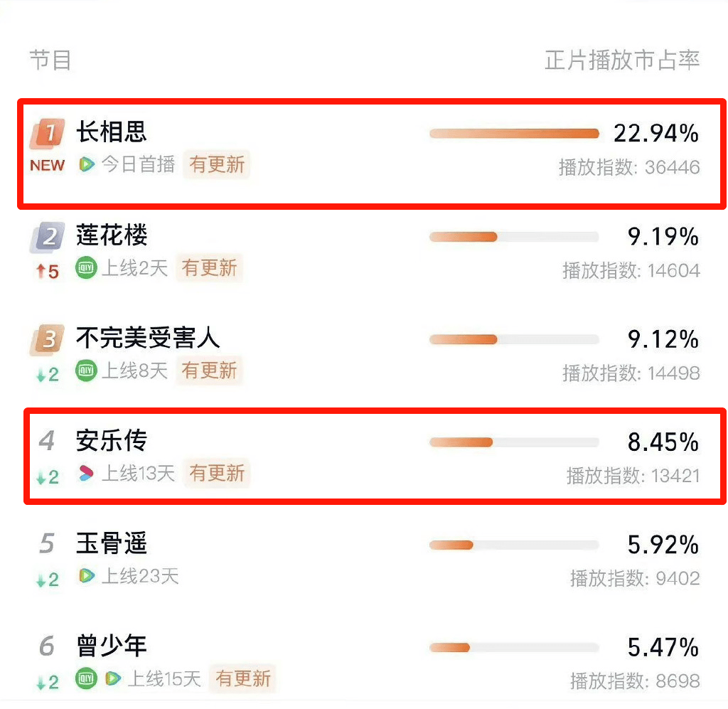The width and height of the screenshot is (728, 709).
Task: Click the Tencent Video icon beside 上线23天
Action: [x=86, y=575]
